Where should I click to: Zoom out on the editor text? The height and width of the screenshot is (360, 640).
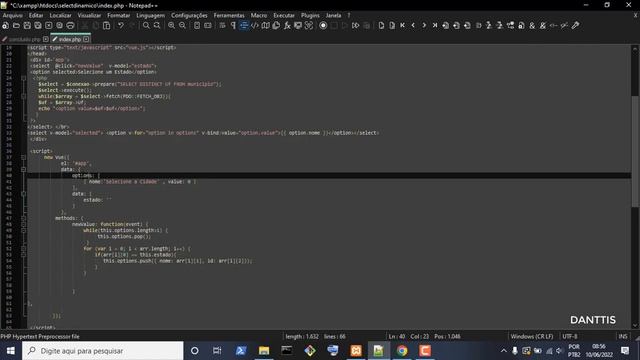click(x=182, y=25)
